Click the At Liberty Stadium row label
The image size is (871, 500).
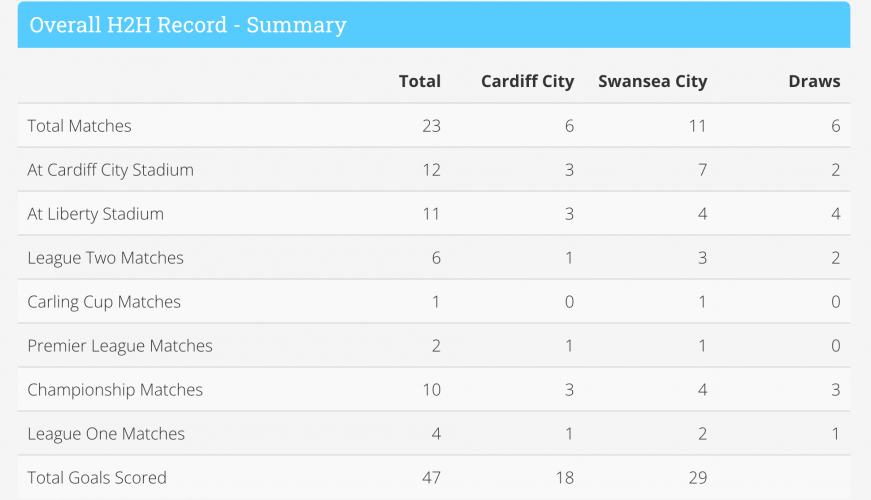pos(95,214)
